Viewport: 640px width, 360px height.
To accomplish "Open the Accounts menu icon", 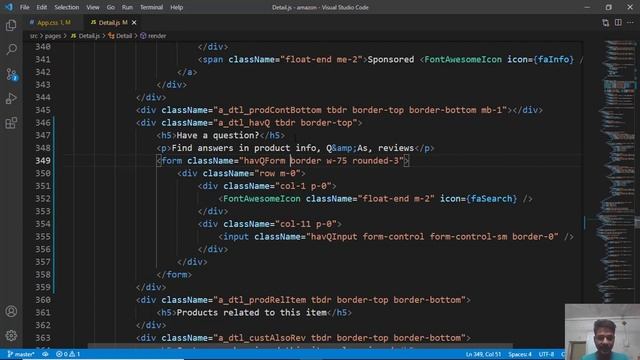I will (11, 311).
